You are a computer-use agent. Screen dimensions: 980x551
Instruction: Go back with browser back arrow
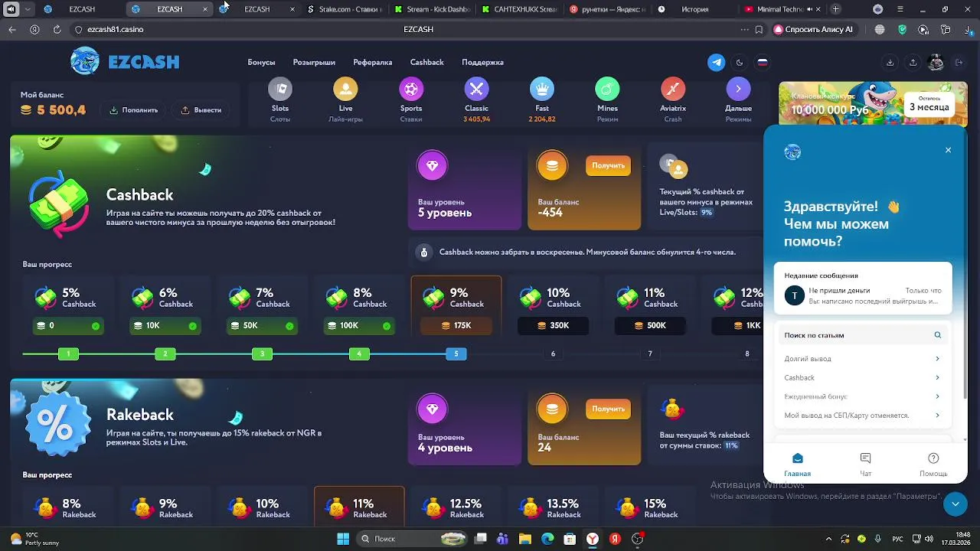click(x=12, y=29)
